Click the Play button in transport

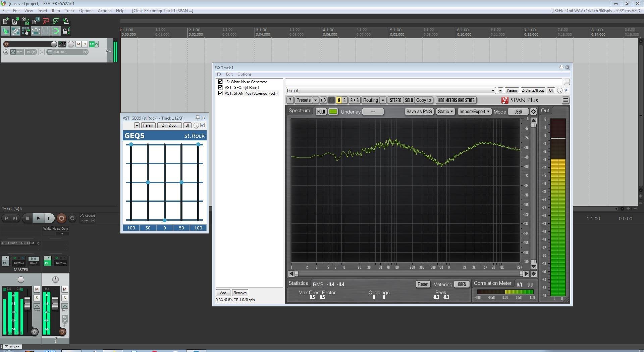38,218
